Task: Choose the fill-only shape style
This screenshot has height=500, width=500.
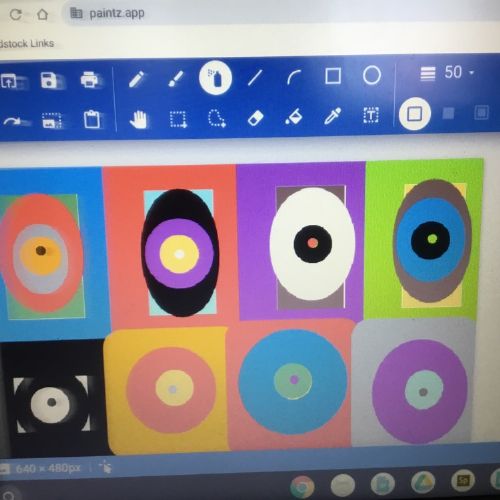Action: pos(448,113)
